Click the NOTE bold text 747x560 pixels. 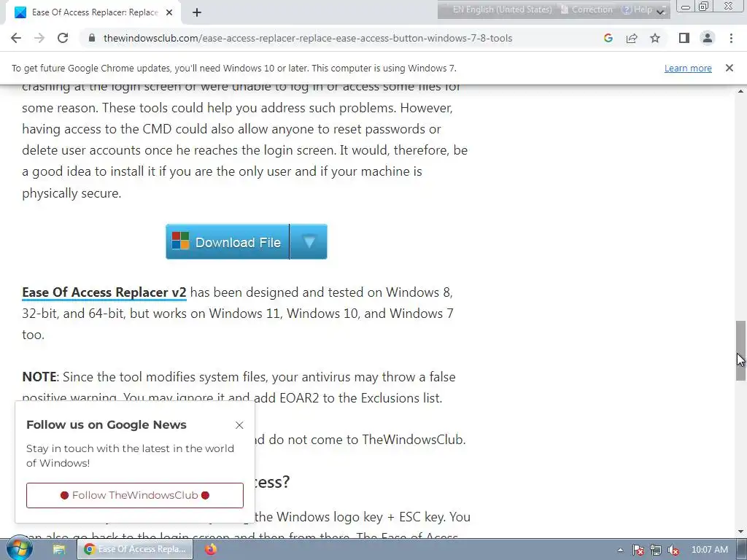39,377
